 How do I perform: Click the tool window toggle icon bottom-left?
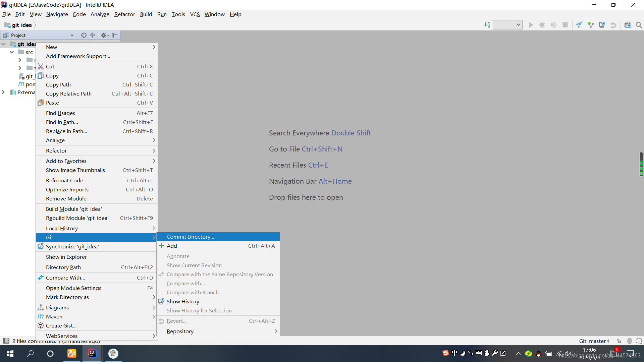pos(6,341)
